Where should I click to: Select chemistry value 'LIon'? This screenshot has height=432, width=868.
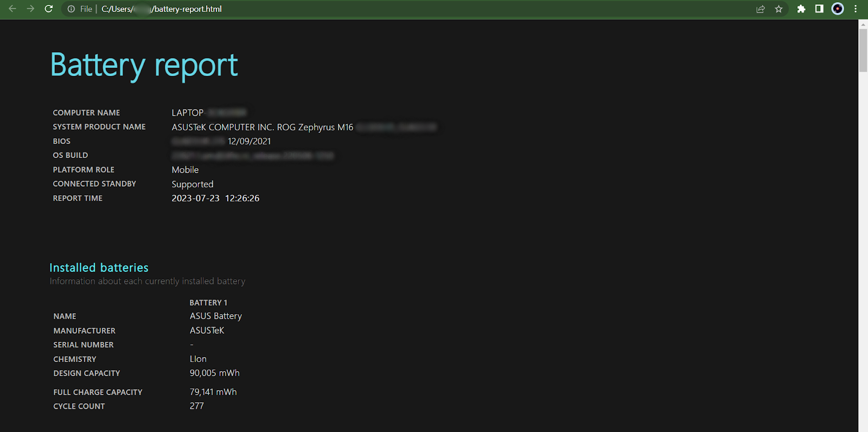198,359
